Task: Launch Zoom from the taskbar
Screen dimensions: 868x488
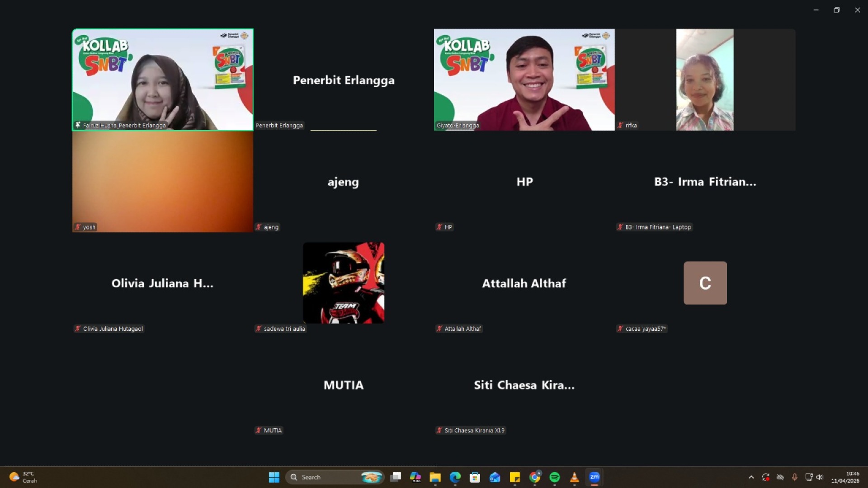Action: tap(594, 477)
